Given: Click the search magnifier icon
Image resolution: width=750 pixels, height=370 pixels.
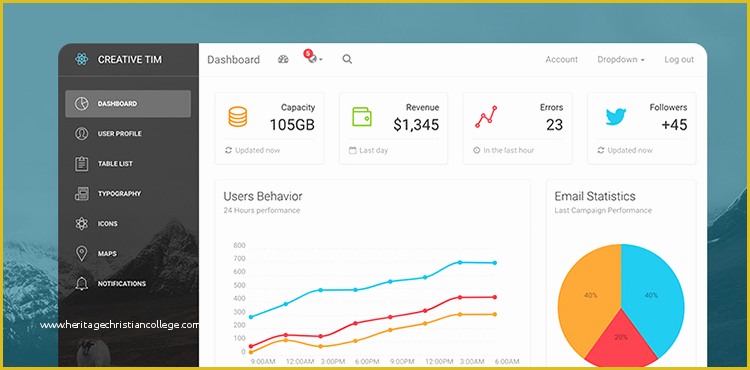Looking at the screenshot, I should tap(347, 59).
